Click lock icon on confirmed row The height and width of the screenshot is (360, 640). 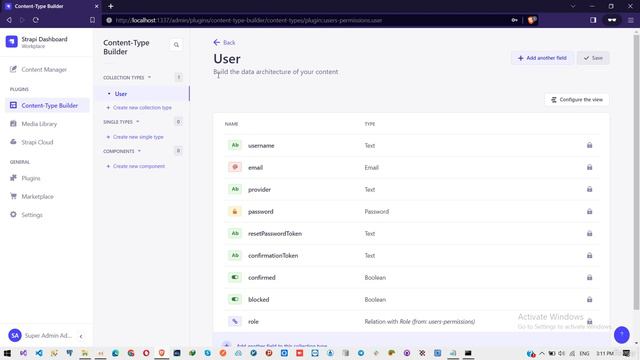(589, 277)
